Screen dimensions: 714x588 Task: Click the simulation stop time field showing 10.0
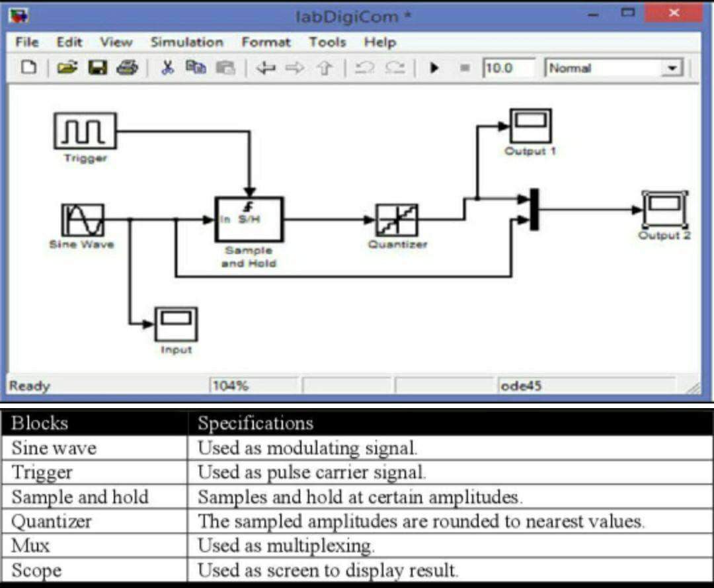pos(509,67)
